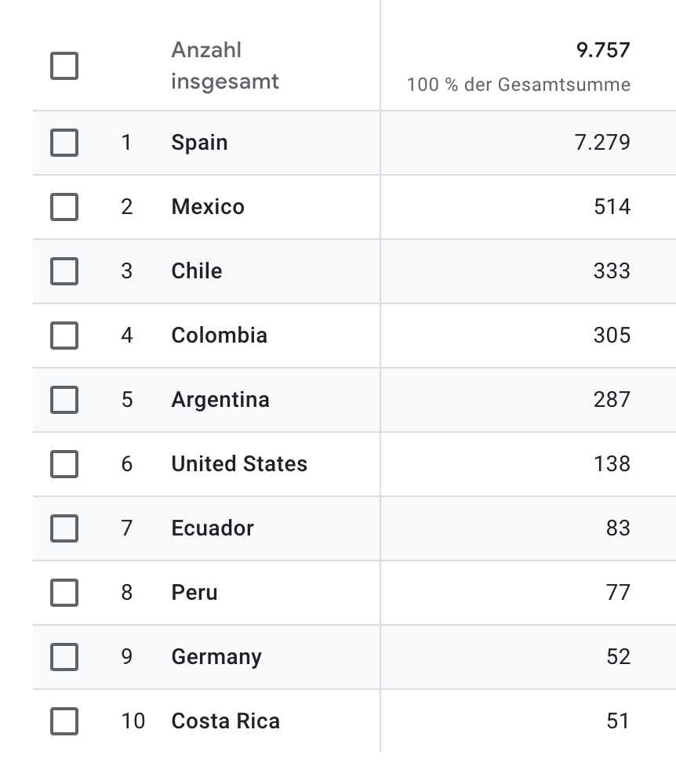The width and height of the screenshot is (676, 784).
Task: Toggle the checkbox next to Chile
Action: (64, 271)
